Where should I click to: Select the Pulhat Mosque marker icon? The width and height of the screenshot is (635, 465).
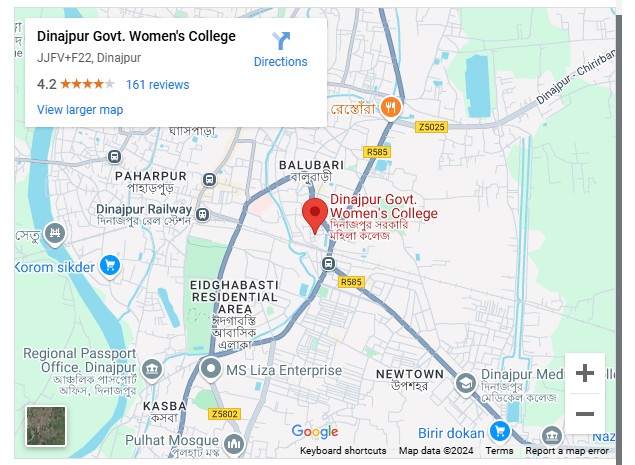(x=234, y=444)
